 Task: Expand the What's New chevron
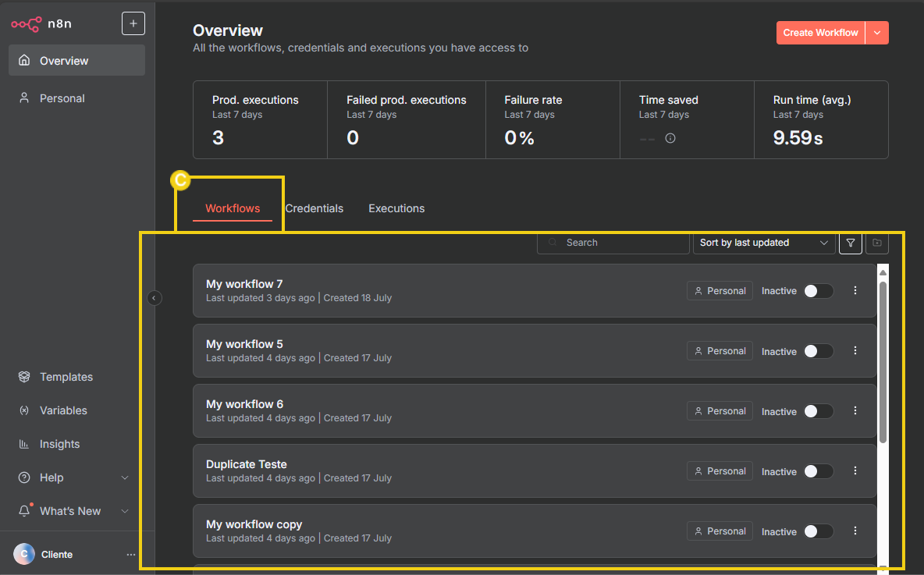pyautogui.click(x=125, y=511)
